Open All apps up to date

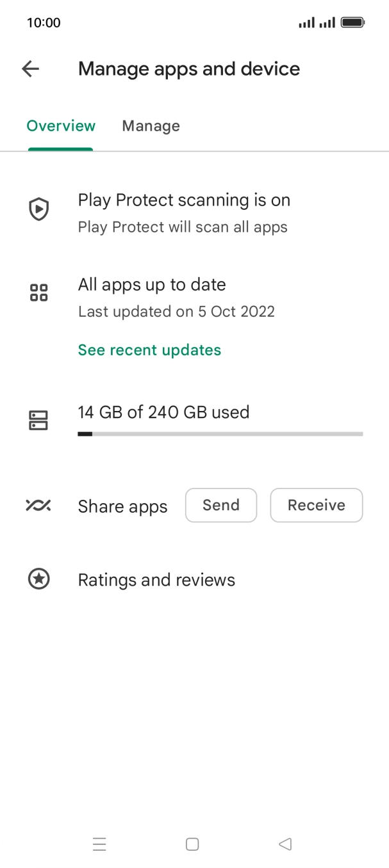[x=152, y=285]
